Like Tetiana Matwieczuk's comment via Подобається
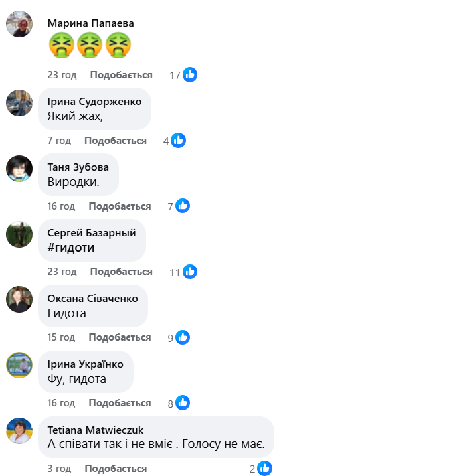 116,469
